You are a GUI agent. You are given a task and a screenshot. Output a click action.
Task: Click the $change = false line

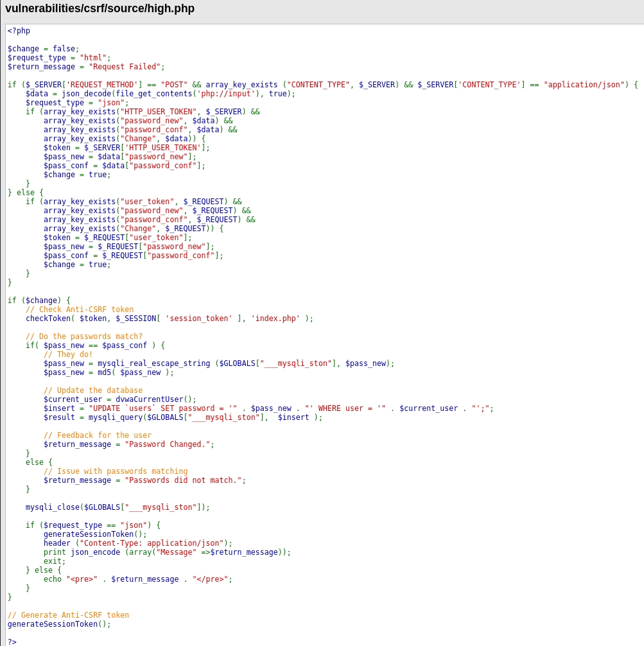[x=43, y=49]
